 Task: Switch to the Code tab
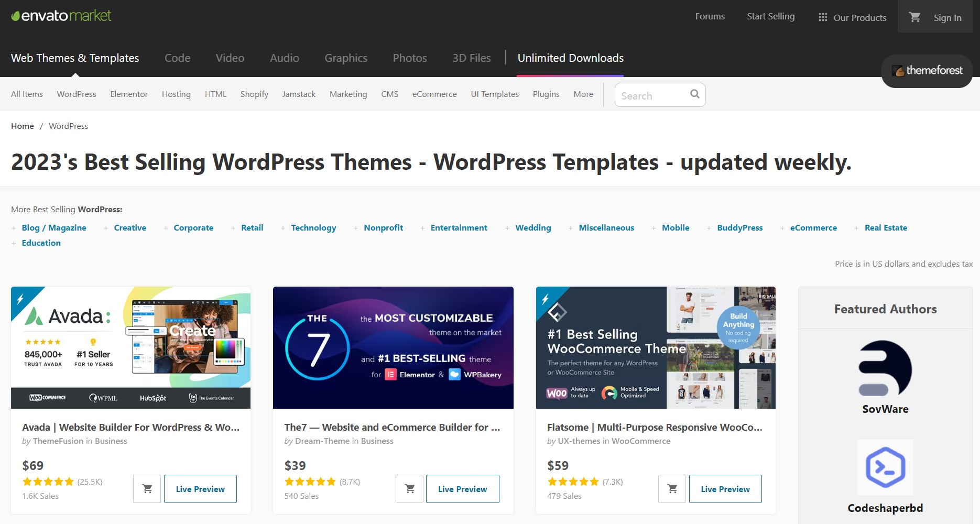[177, 58]
